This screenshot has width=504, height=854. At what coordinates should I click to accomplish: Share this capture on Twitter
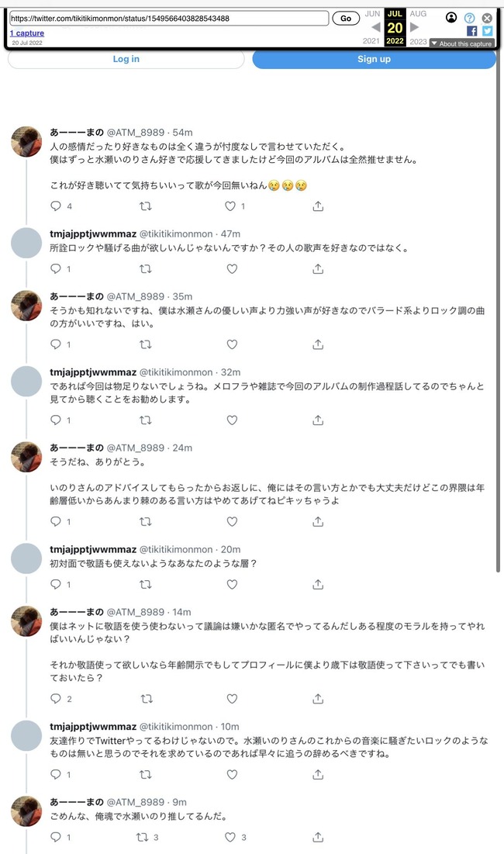487,31
